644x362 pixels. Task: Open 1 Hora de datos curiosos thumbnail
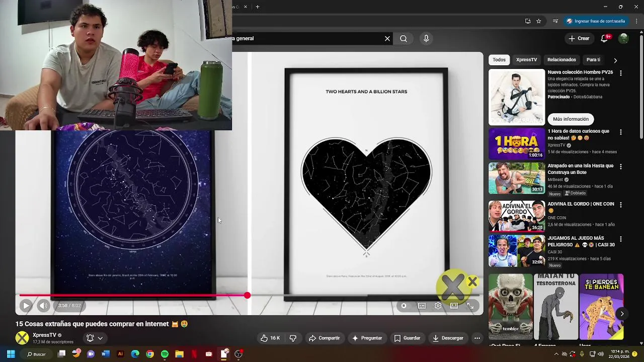[x=517, y=144]
